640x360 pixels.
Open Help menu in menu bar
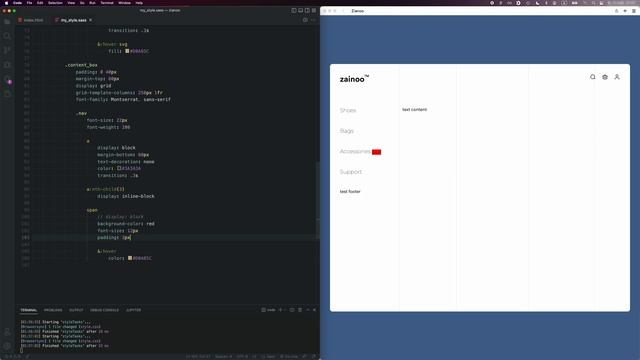click(139, 3)
